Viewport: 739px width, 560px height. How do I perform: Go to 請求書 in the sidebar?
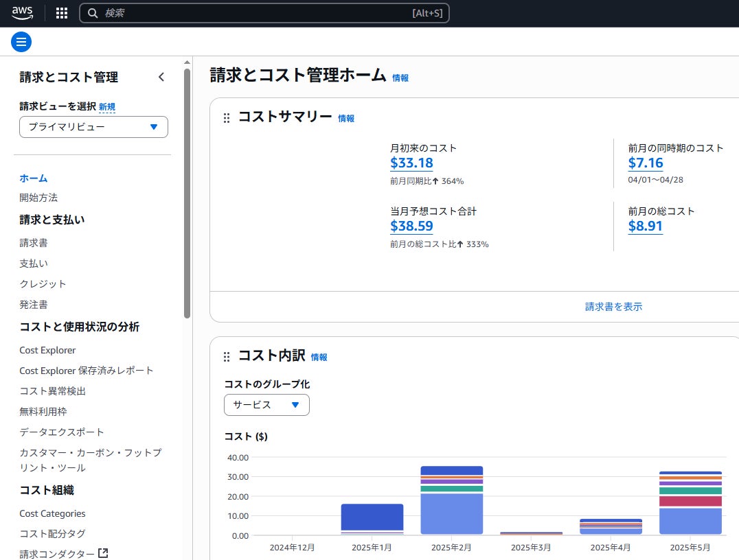pos(34,243)
